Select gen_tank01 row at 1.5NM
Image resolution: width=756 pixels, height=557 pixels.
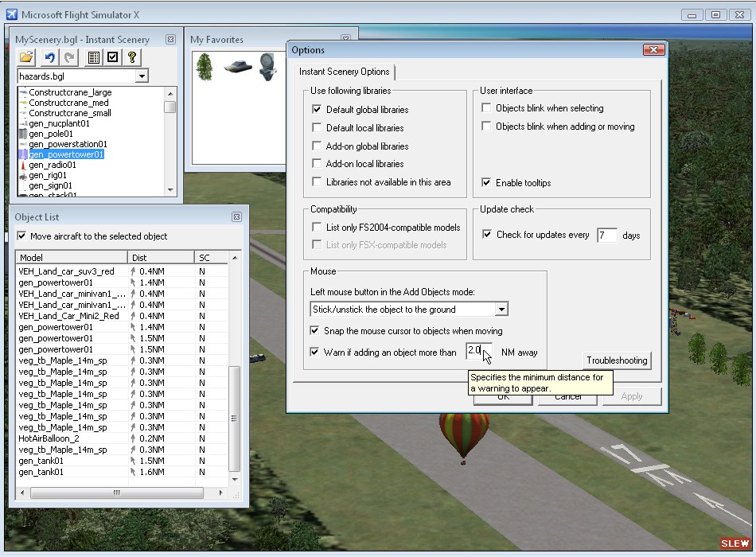(122, 461)
